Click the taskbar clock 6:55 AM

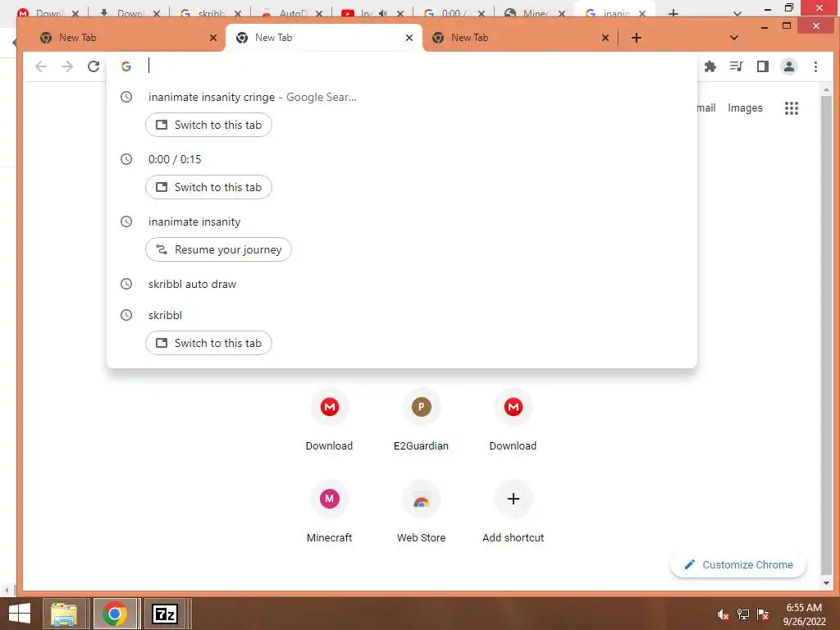[804, 608]
